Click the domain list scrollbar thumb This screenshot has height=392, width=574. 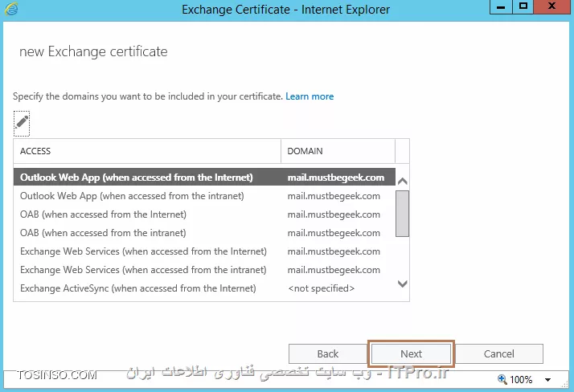point(402,214)
